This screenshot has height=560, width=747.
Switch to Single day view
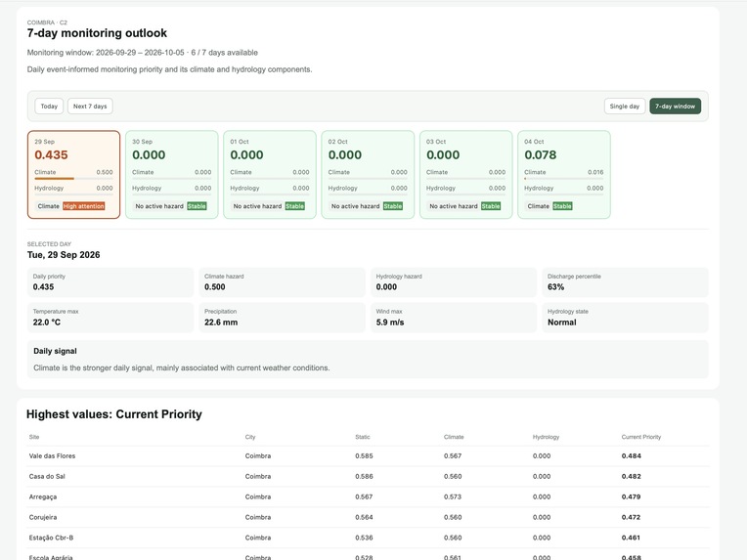tap(625, 107)
